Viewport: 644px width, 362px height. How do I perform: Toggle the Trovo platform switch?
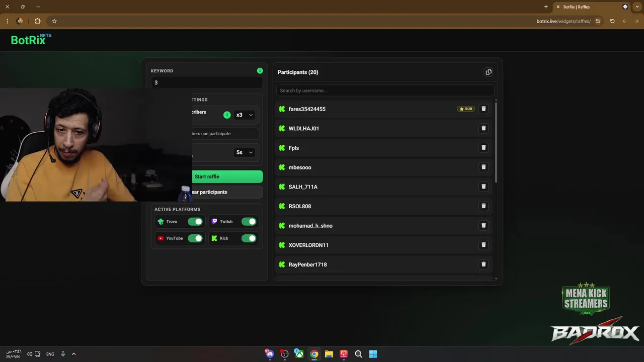pos(195,222)
